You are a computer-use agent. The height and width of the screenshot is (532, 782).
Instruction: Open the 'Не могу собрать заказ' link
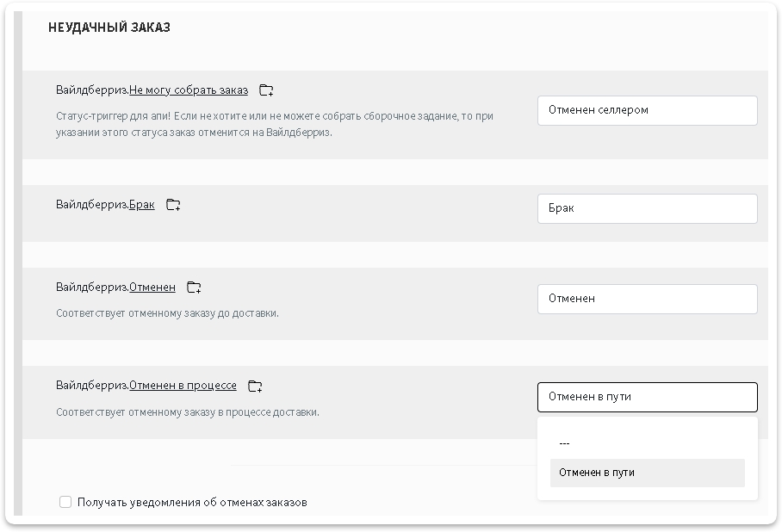tap(189, 90)
